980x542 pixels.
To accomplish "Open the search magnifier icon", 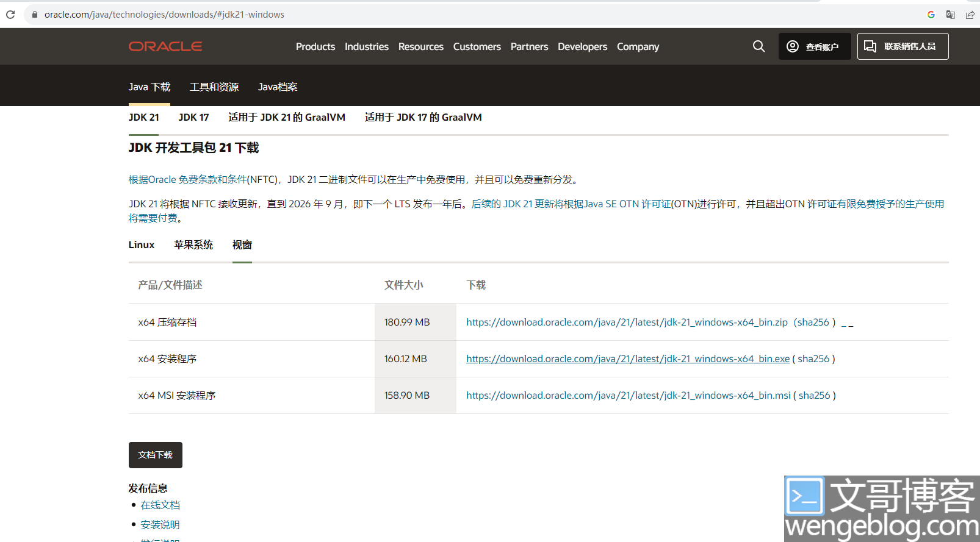I will click(758, 46).
